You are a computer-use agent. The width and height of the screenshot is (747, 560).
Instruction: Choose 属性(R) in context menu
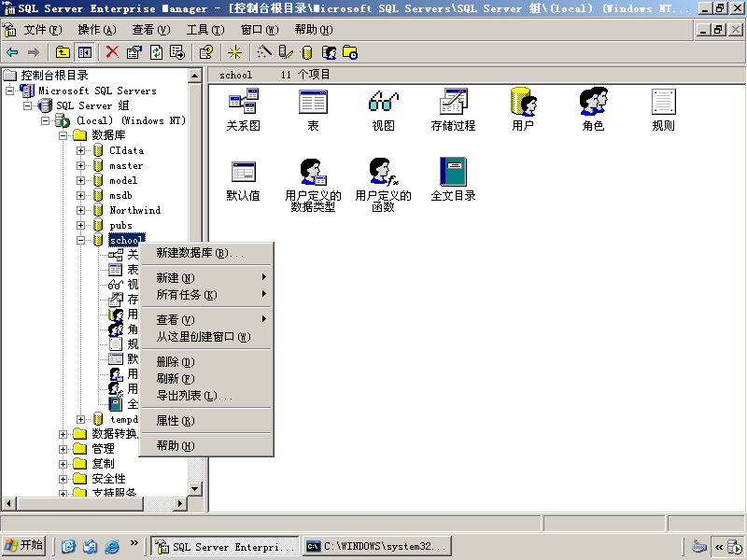(206, 421)
